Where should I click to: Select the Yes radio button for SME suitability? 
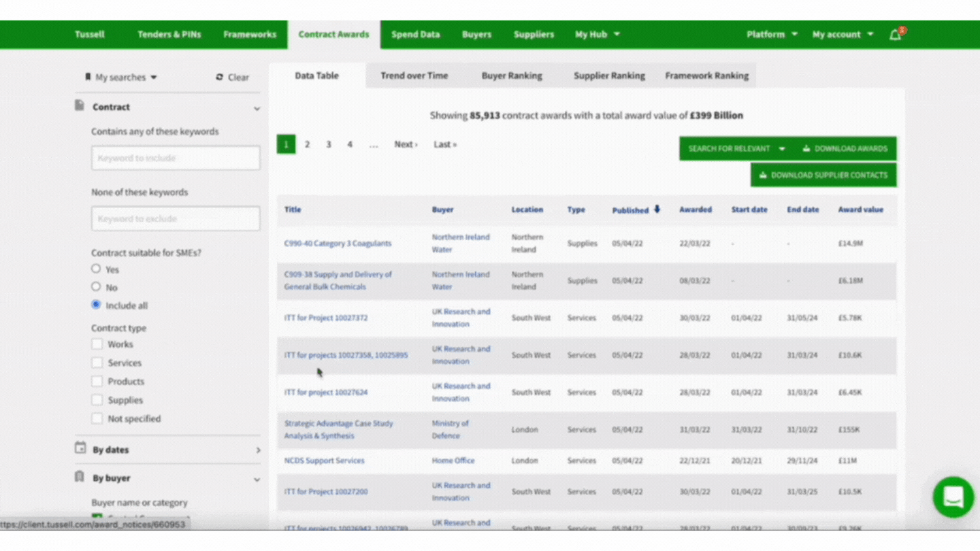point(96,269)
